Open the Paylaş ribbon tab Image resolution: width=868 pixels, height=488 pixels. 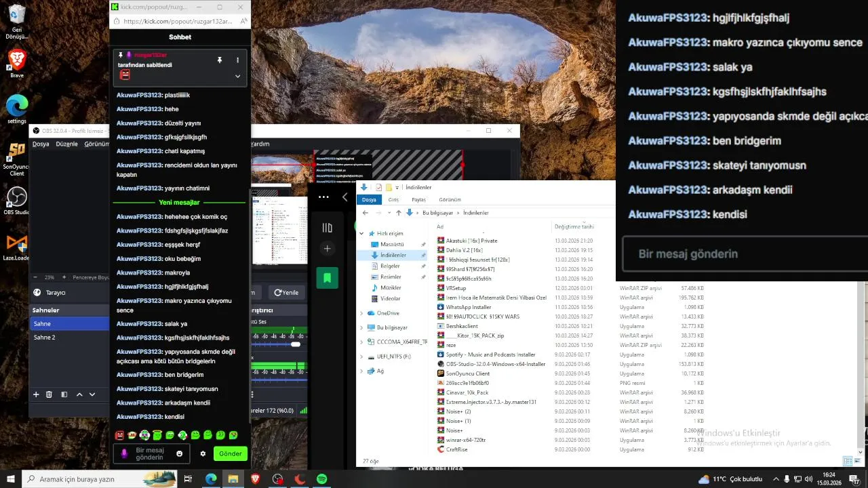(418, 199)
